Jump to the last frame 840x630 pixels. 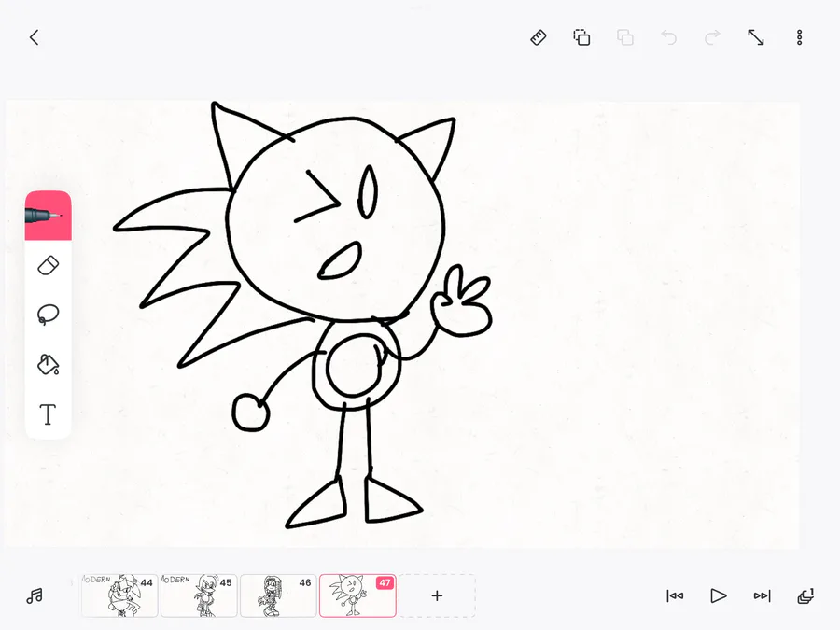762,595
